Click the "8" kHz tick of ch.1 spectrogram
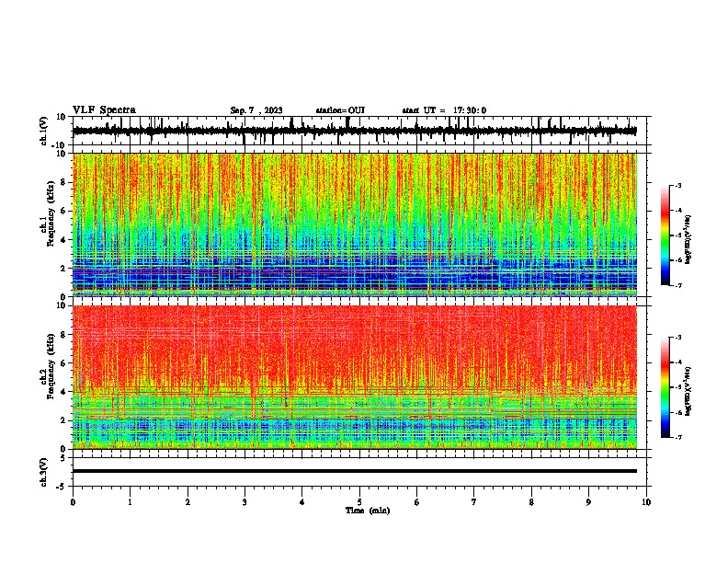Viewport: 728px width, 563px height. click(x=63, y=182)
